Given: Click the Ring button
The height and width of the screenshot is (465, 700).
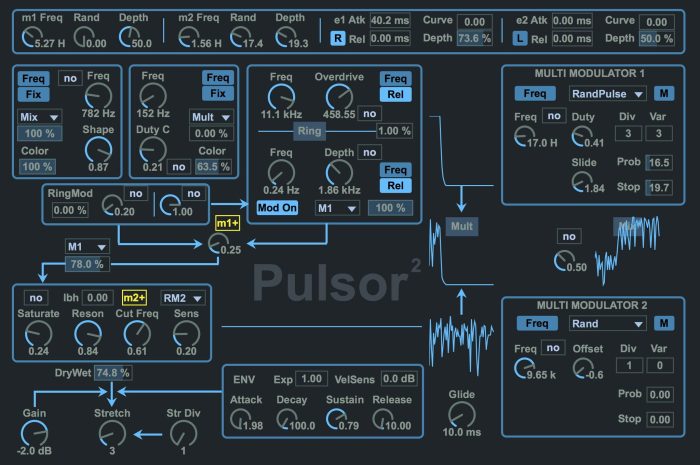Looking at the screenshot, I should coord(309,131).
